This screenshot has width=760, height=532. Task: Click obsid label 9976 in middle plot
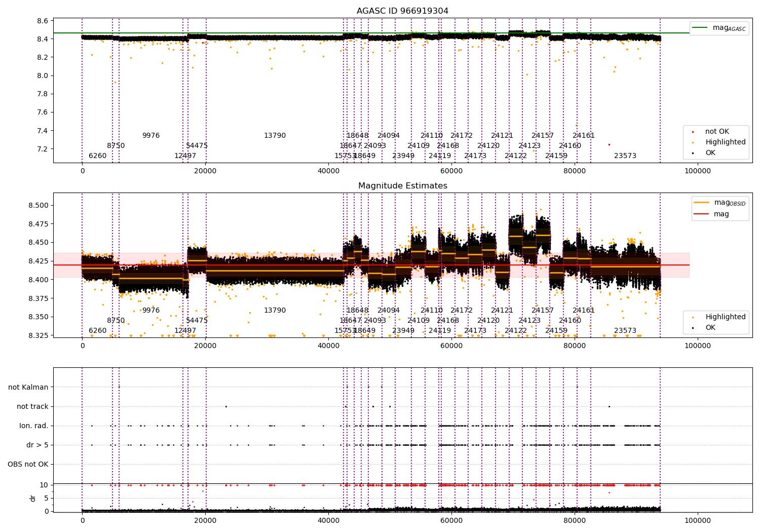pos(151,311)
